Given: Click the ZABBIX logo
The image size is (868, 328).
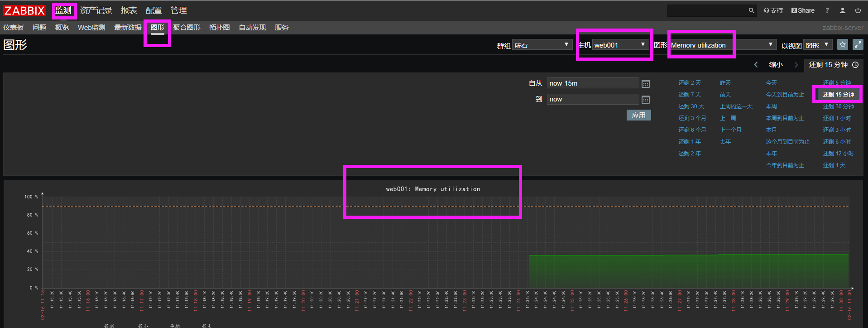Looking at the screenshot, I should pos(24,10).
